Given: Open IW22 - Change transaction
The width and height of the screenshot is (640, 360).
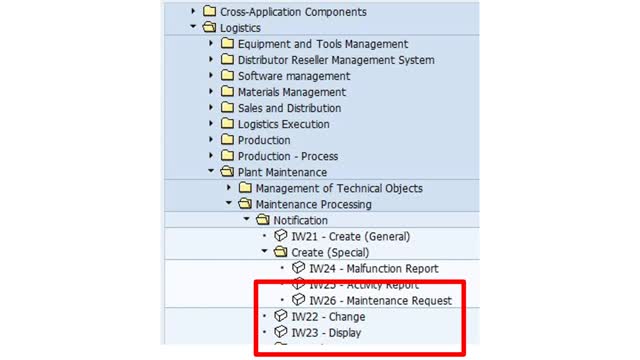Looking at the screenshot, I should tap(328, 317).
